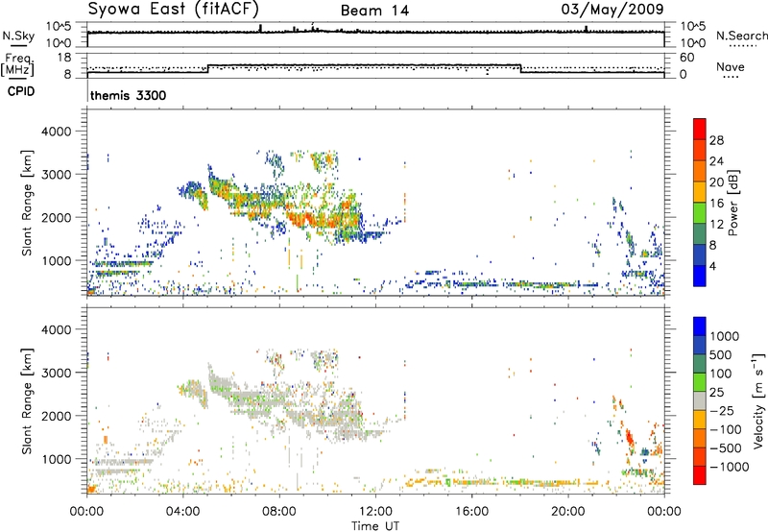The height and width of the screenshot is (532, 768).
Task: Click the "Time UT" axis label
Action: 375,526
